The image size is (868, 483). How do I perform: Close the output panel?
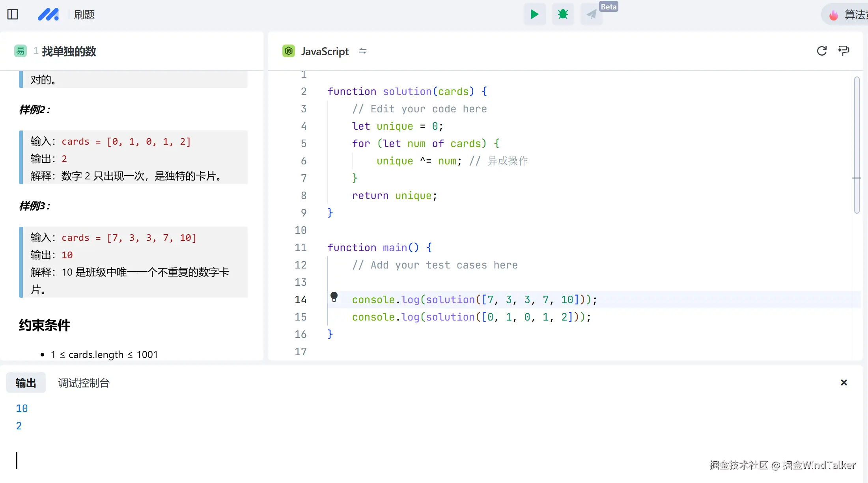click(844, 382)
